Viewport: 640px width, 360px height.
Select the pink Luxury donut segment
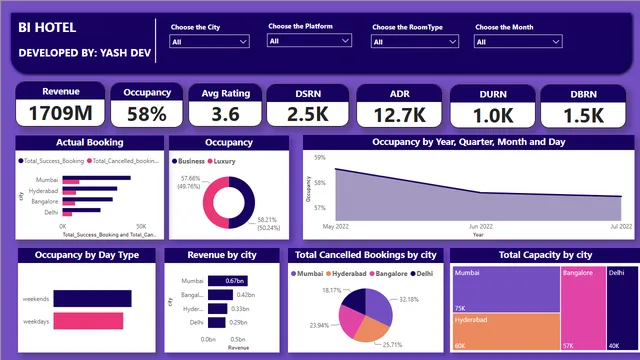pyautogui.click(x=209, y=203)
